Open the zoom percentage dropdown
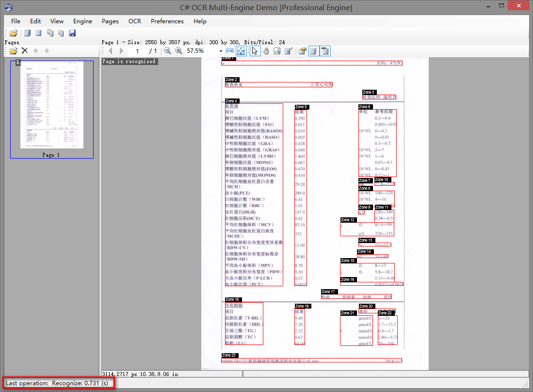 pos(221,51)
